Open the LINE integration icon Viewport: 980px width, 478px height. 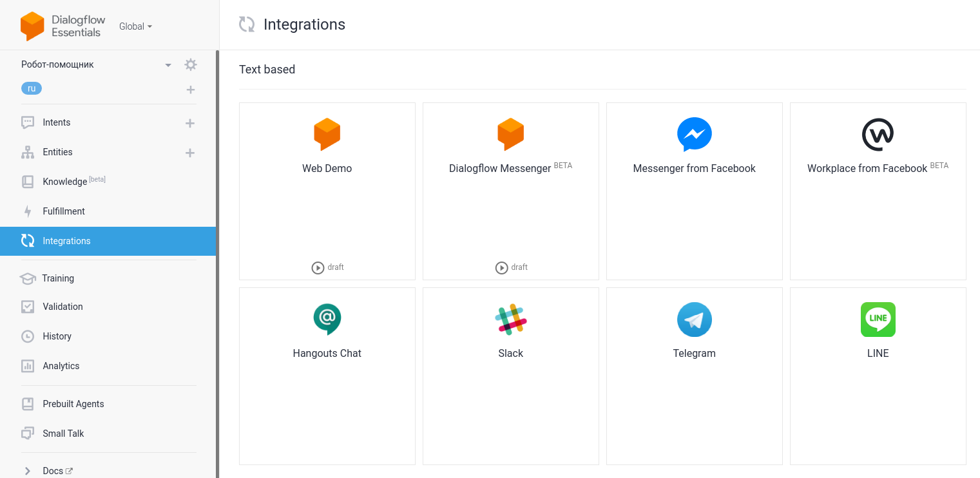[x=878, y=320]
